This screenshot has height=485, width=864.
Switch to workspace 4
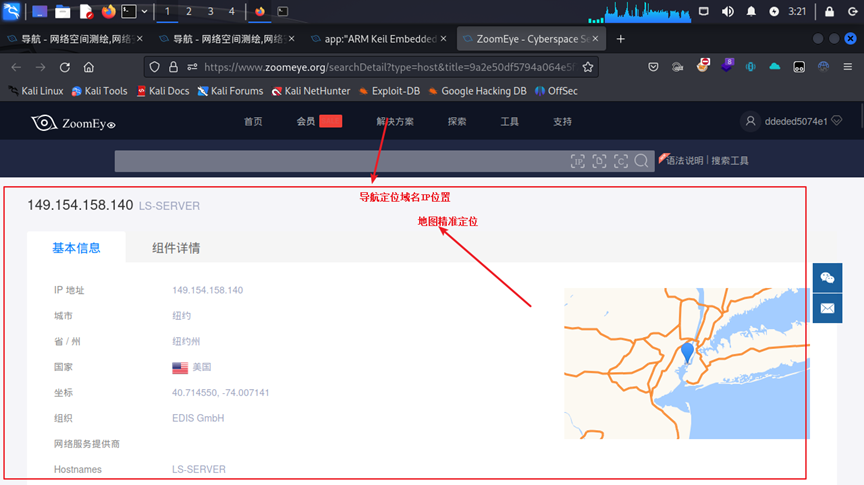[231, 11]
